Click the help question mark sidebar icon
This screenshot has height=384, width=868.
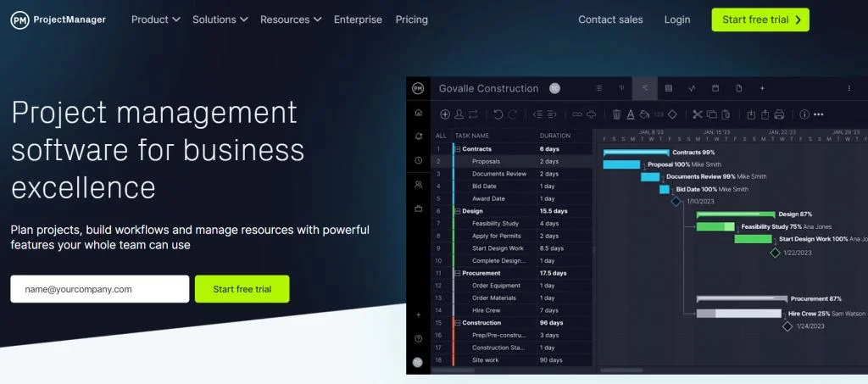click(x=419, y=338)
